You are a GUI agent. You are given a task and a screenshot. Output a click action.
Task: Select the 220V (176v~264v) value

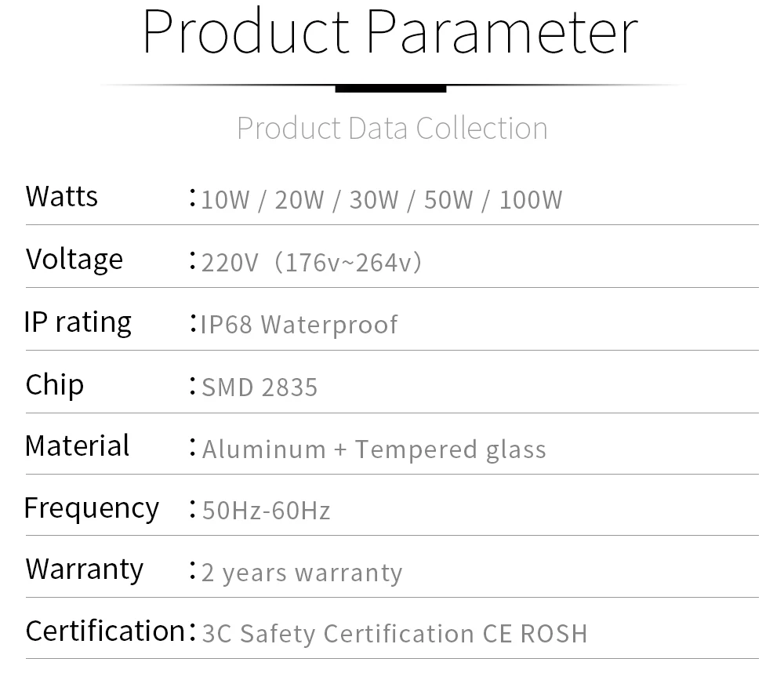[x=311, y=262]
